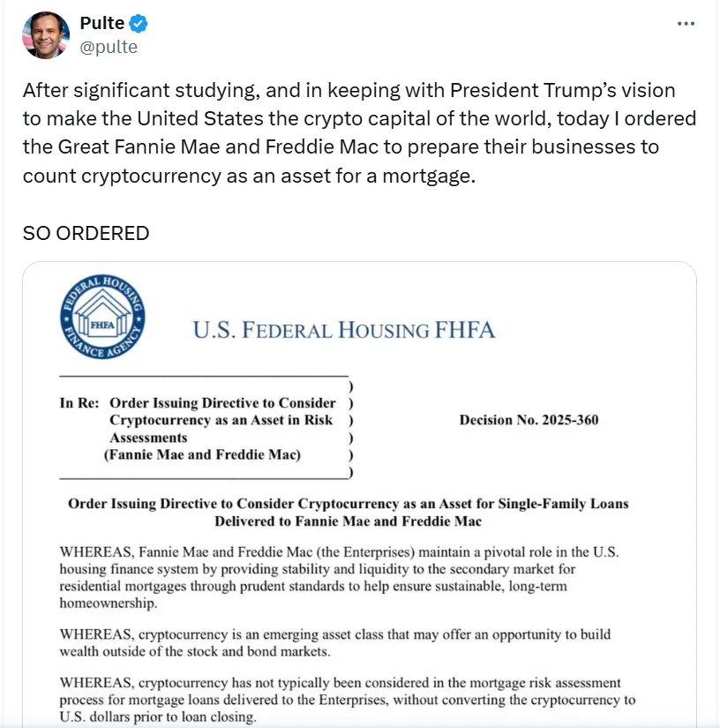Select the 'SO ORDERED' text line

tap(86, 233)
